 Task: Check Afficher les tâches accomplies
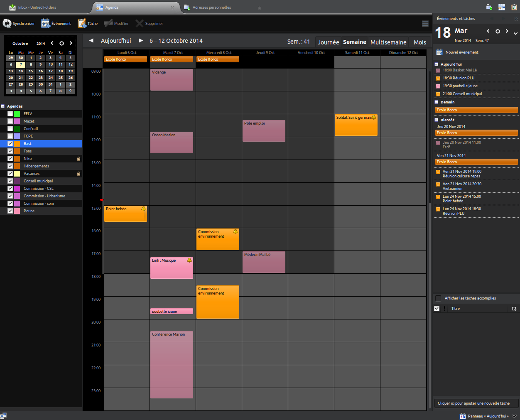pyautogui.click(x=438, y=298)
